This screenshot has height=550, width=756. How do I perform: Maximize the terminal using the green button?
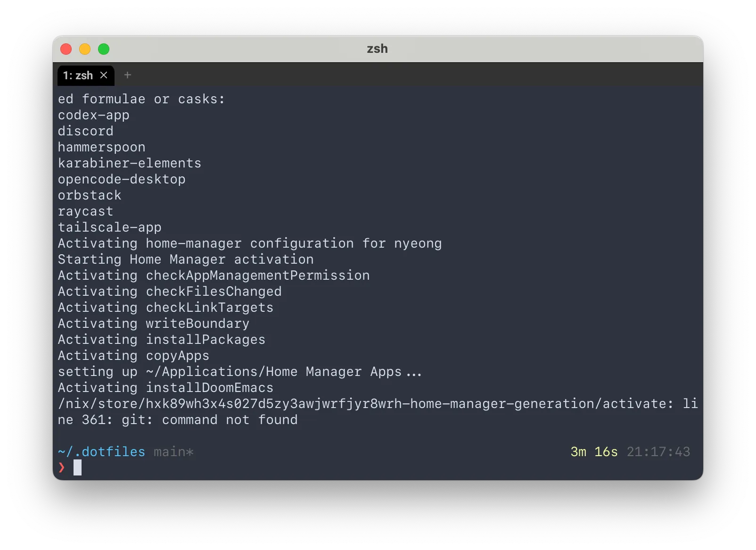[x=104, y=49]
